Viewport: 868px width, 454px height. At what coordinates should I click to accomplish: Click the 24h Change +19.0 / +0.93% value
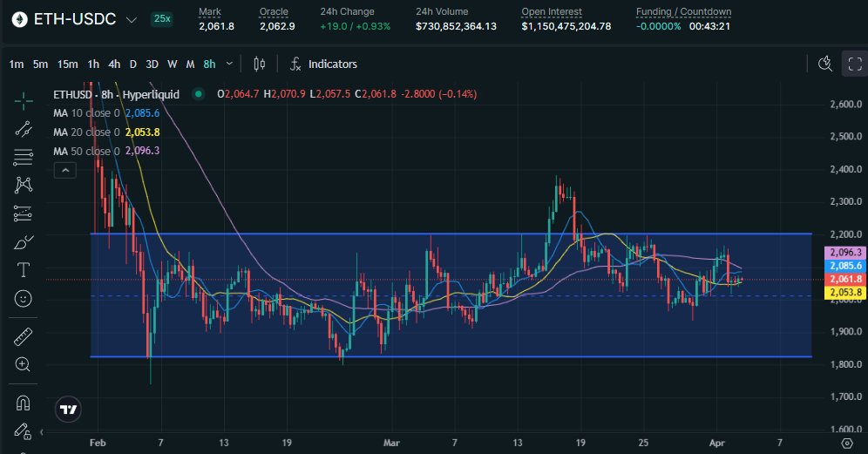click(x=355, y=26)
